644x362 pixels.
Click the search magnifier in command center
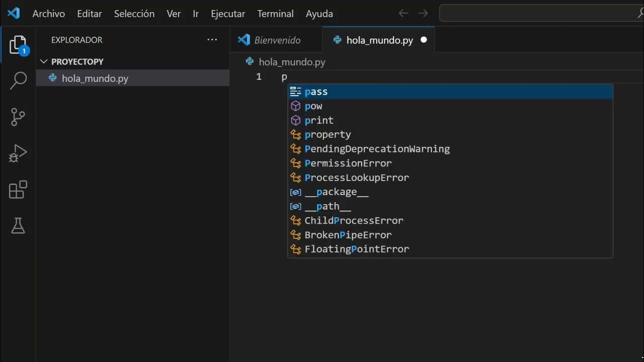640,14
